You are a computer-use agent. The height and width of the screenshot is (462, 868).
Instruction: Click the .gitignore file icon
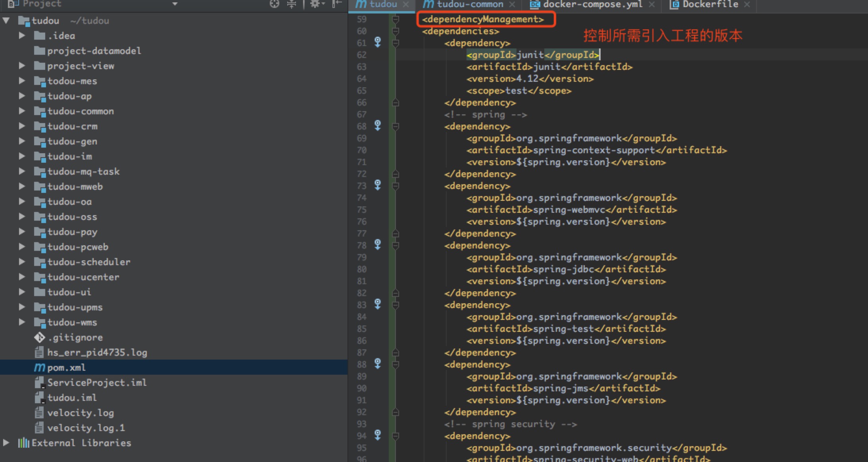(40, 337)
